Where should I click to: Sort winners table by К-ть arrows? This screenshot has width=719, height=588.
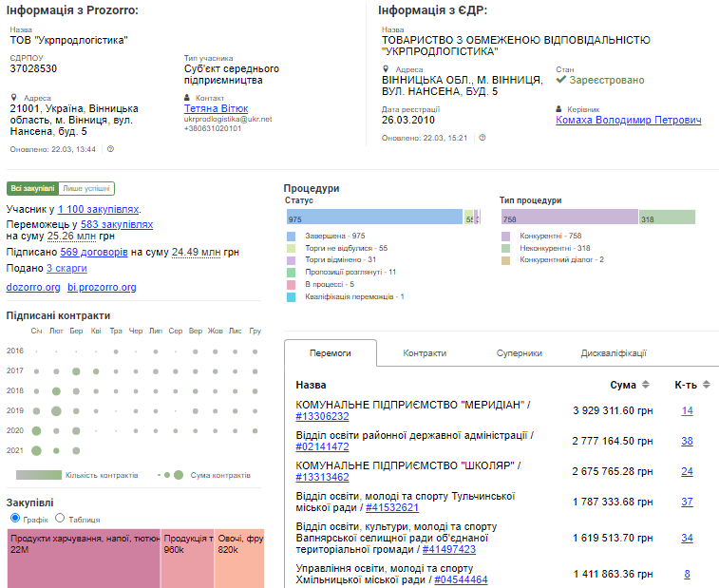(x=707, y=385)
